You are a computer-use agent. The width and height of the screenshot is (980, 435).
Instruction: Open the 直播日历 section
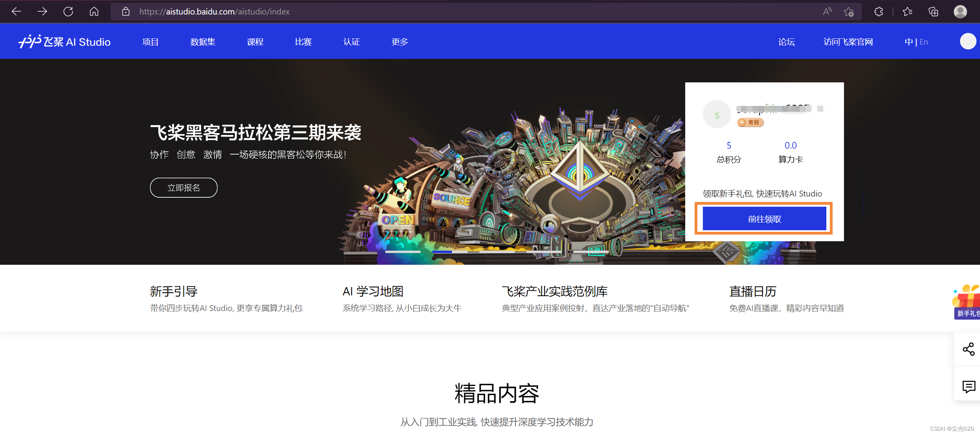(x=787, y=299)
